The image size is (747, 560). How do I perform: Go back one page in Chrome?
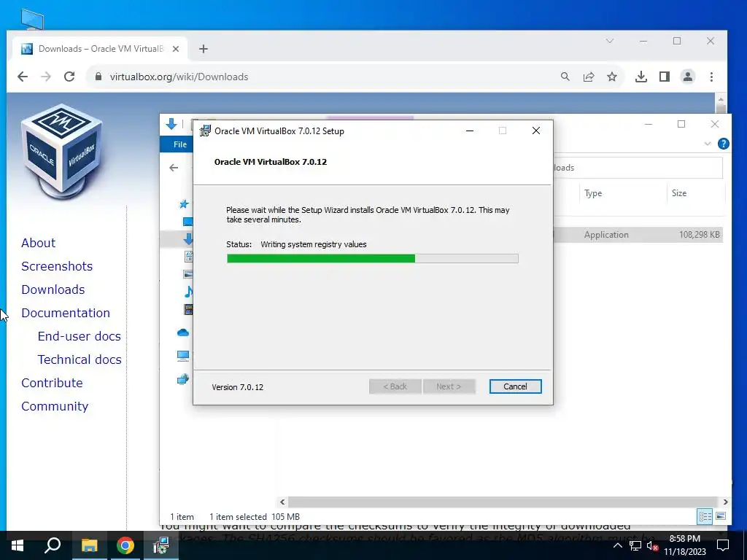[x=23, y=77]
